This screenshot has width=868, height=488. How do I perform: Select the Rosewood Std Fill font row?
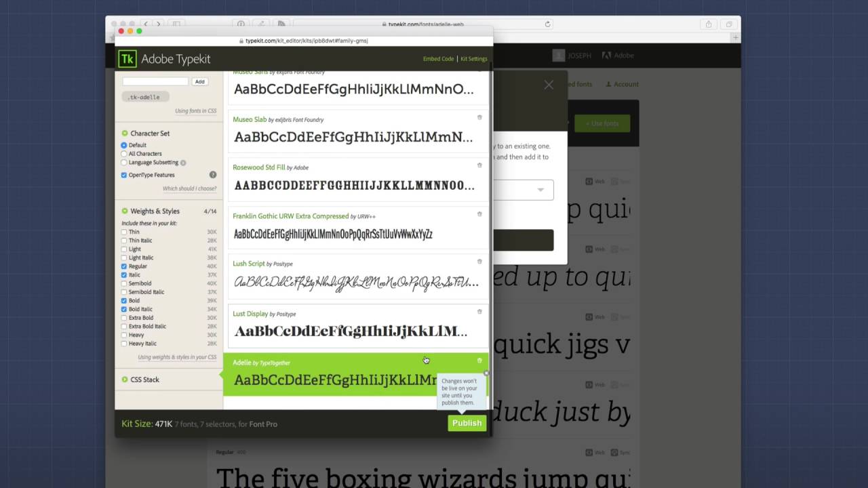tap(358, 180)
